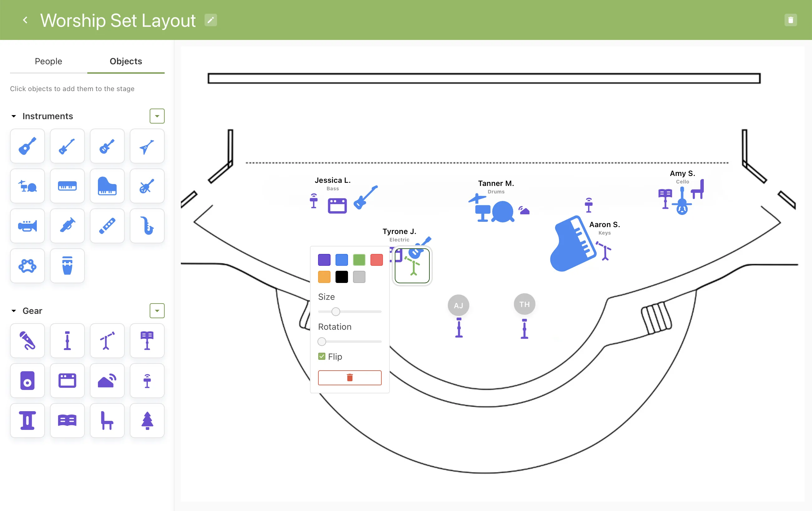This screenshot has height=511, width=812.
Task: Edit the Worship Set Layout title
Action: pos(211,20)
